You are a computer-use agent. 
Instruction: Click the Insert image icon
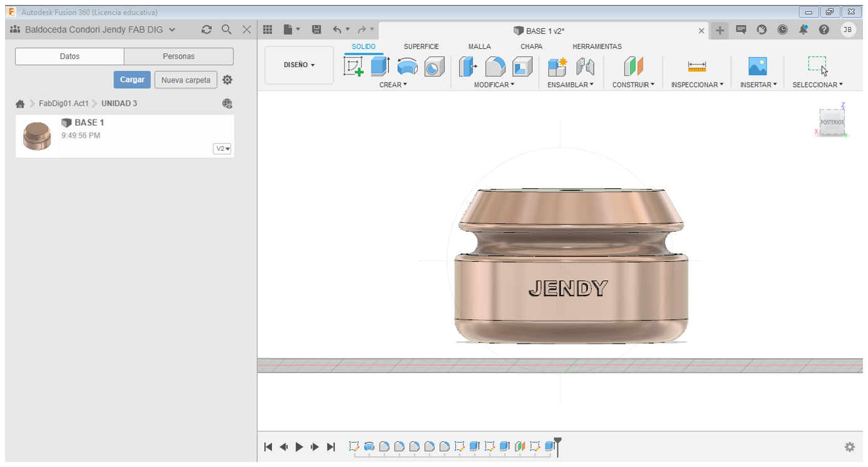click(758, 66)
